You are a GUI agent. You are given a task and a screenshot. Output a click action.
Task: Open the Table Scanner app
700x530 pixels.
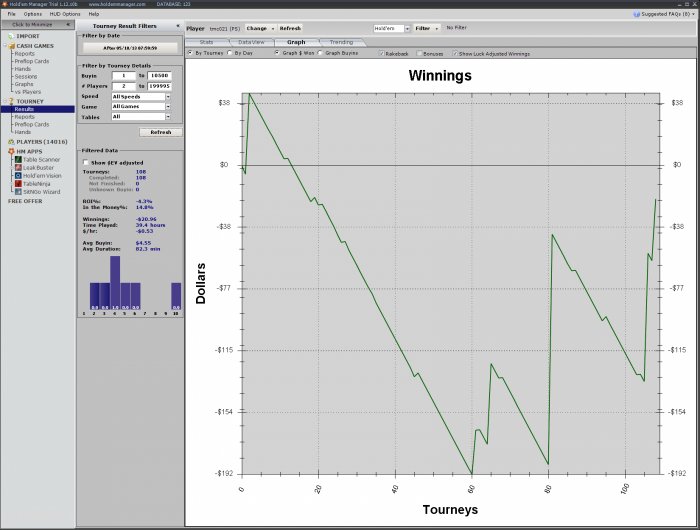pyautogui.click(x=42, y=159)
